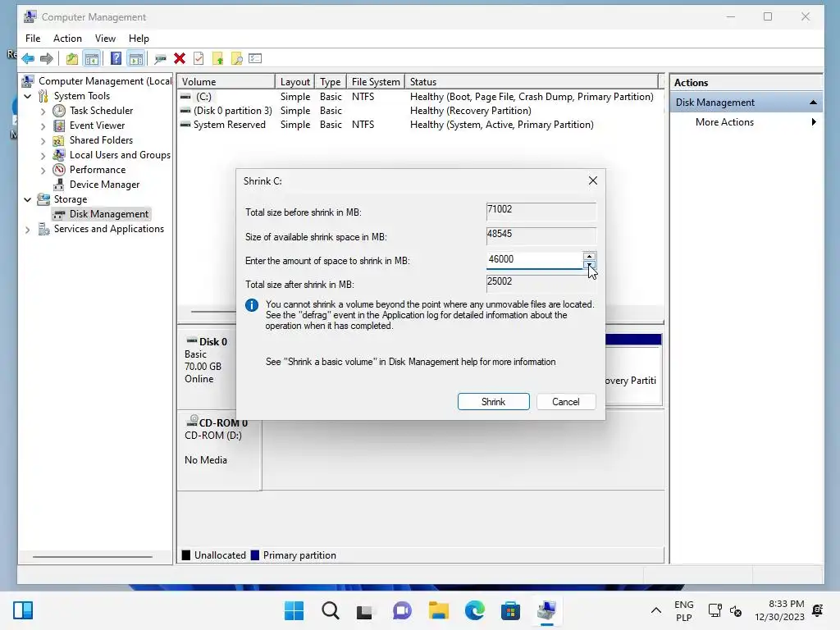Open Device Manager from the tree
Screen dimensions: 840x630
(x=104, y=185)
